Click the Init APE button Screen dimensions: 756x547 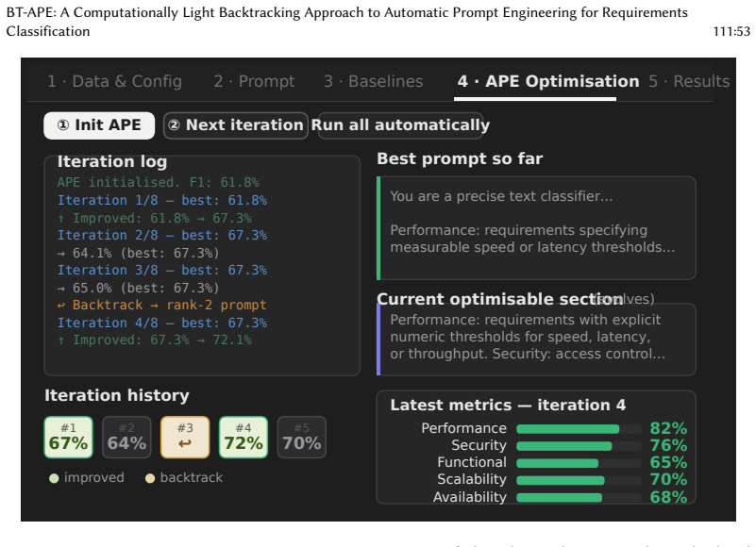tap(99, 125)
